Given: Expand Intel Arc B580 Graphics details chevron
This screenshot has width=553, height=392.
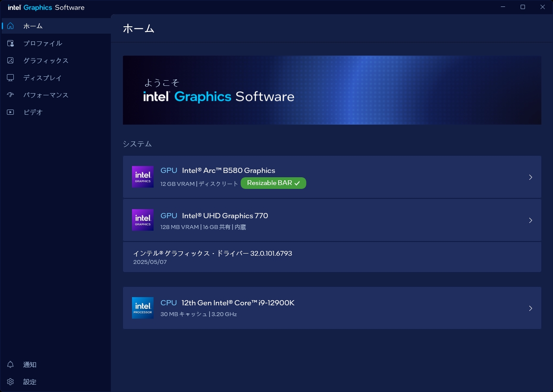Looking at the screenshot, I should pyautogui.click(x=531, y=177).
